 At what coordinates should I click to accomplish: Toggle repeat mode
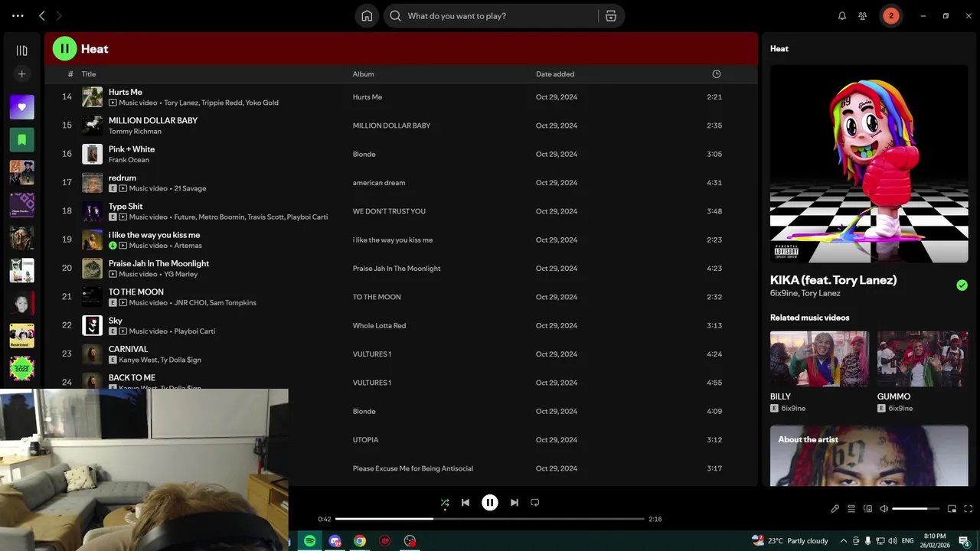(x=535, y=503)
